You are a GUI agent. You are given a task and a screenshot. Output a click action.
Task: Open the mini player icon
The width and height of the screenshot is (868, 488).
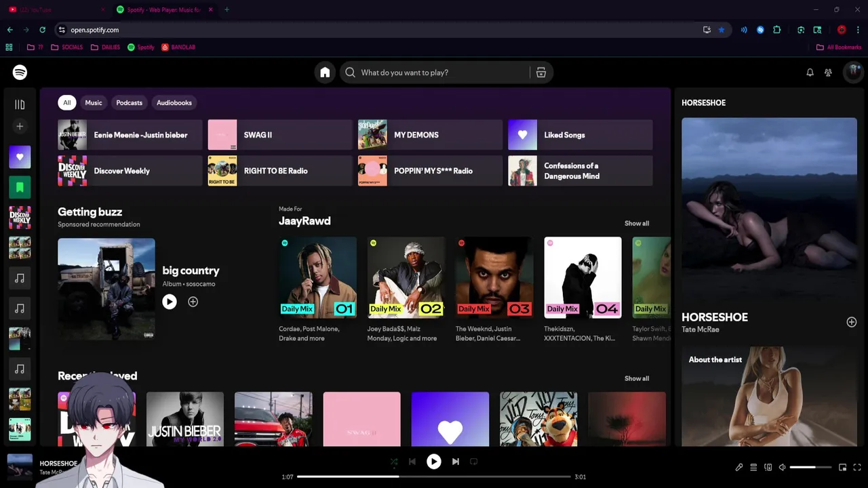842,467
